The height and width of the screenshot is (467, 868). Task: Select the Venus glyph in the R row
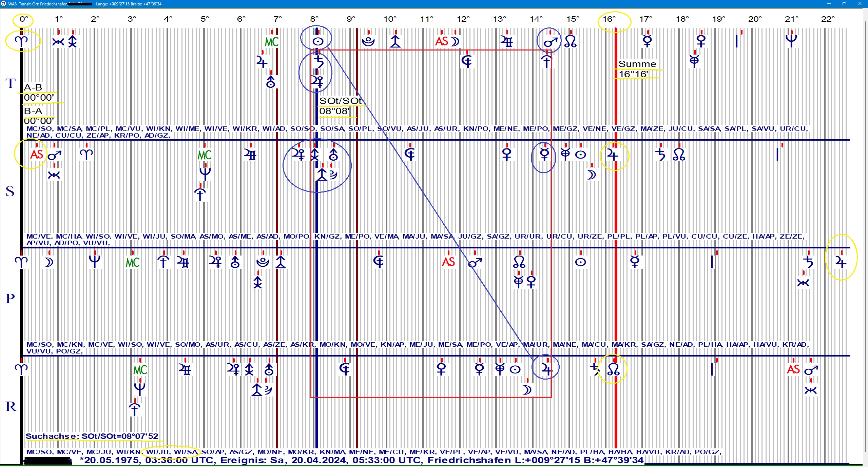pyautogui.click(x=441, y=369)
